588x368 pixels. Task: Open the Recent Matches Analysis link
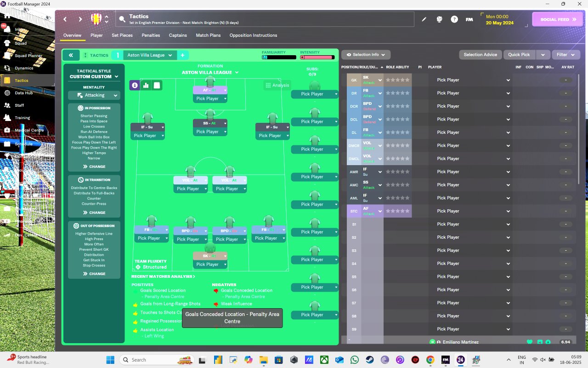click(163, 276)
